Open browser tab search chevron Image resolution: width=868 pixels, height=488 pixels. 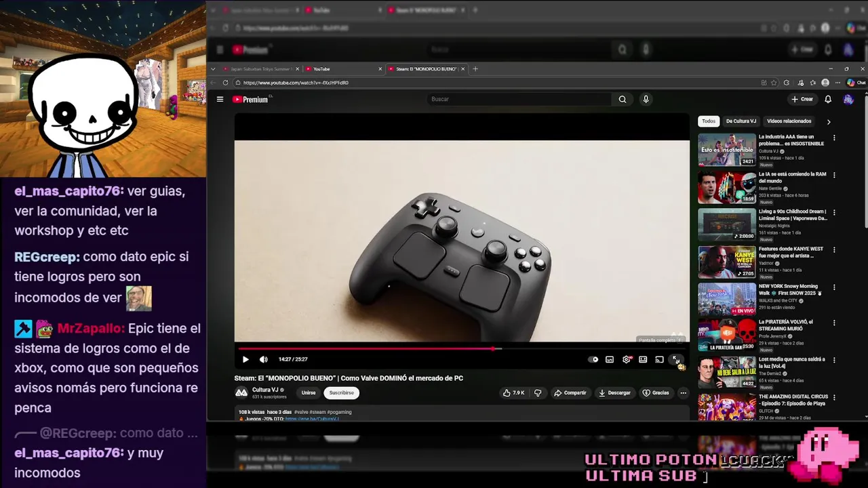[213, 69]
